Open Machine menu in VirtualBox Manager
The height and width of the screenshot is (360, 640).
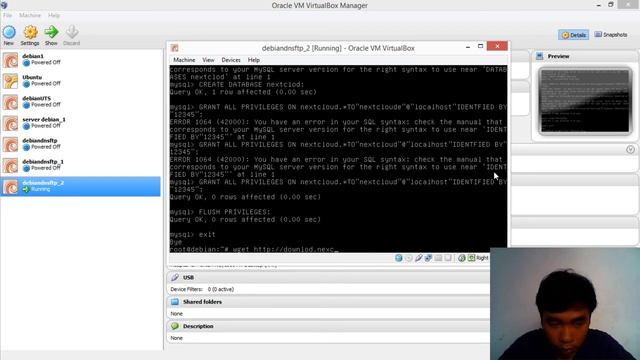(30, 15)
